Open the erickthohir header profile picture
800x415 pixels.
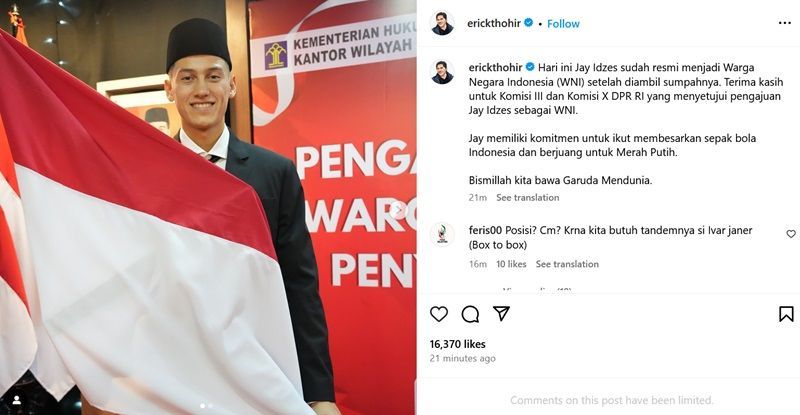[442, 23]
